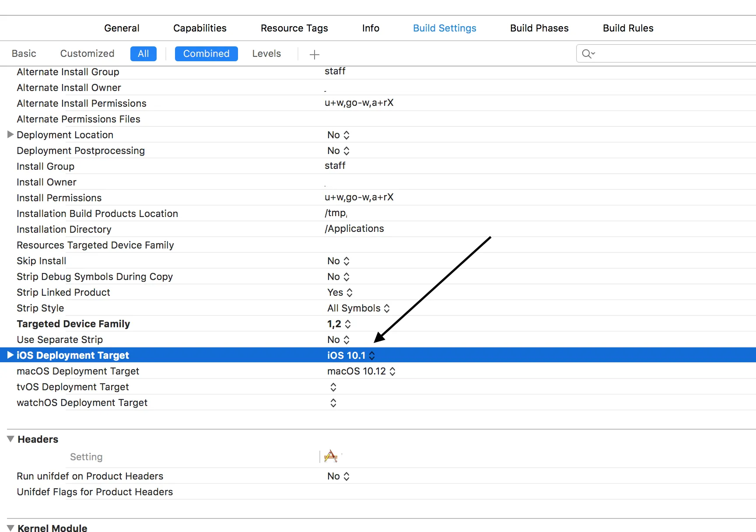Open Targeted Device Family value popup
Image resolution: width=756 pixels, height=532 pixels.
point(339,324)
